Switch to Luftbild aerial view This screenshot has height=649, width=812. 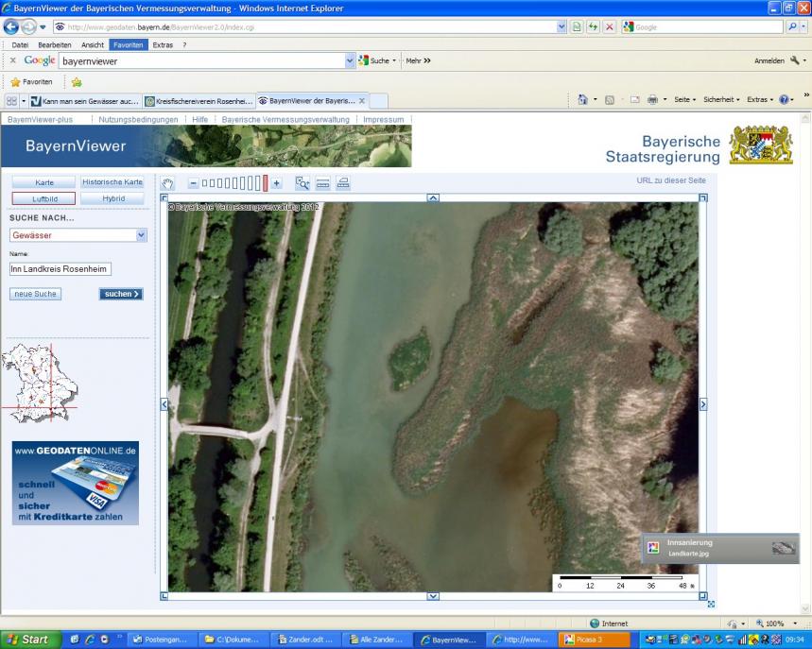[x=44, y=198]
